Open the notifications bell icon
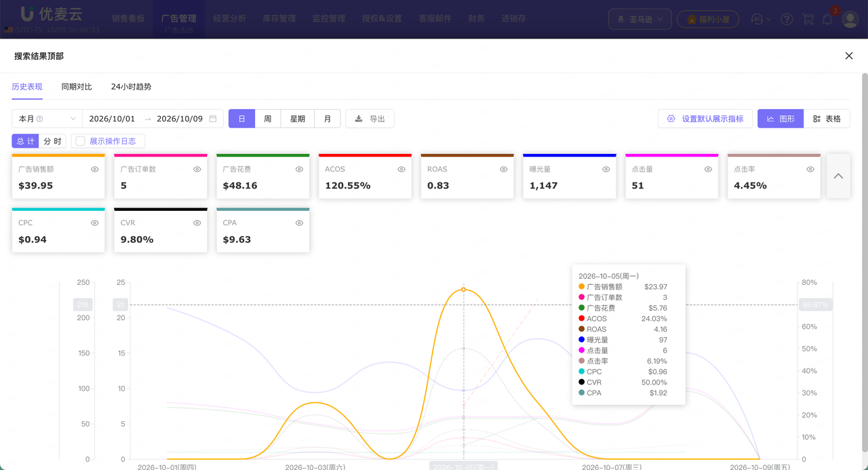The image size is (868, 470). (827, 19)
